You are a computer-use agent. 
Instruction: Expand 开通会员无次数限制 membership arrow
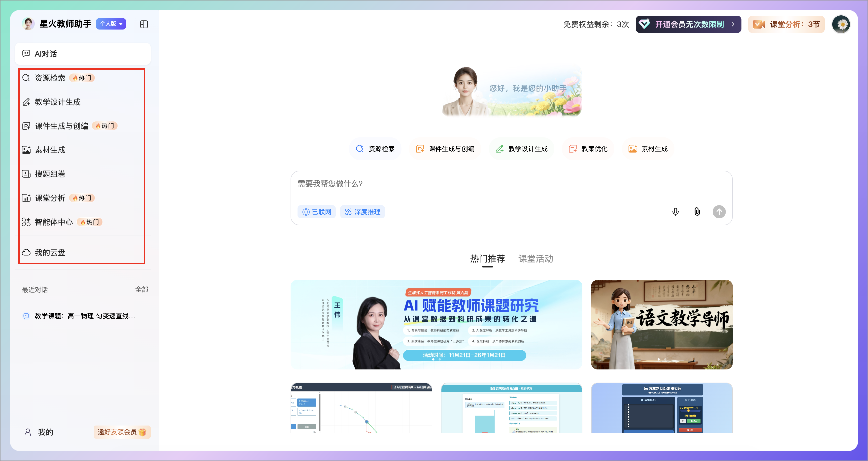(x=733, y=24)
